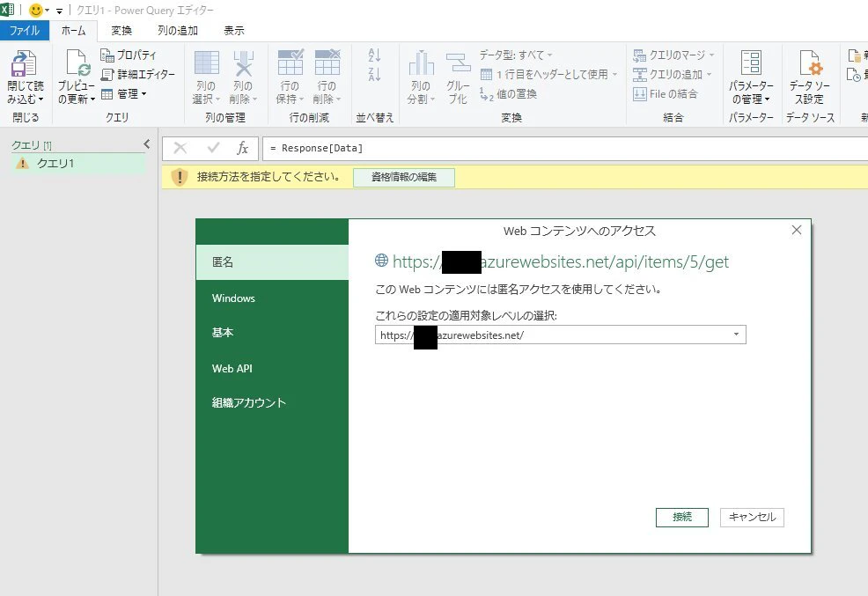Sort descending with the Z-A icon
Image resolution: width=868 pixels, height=596 pixels.
pyautogui.click(x=374, y=74)
